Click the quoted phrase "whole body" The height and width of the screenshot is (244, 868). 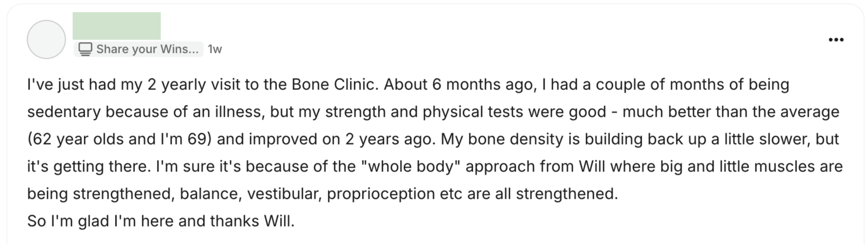[x=411, y=166]
